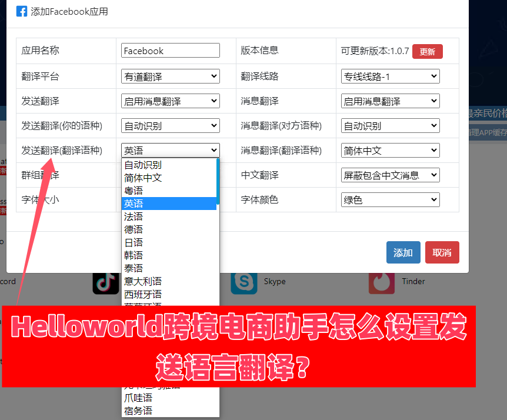Click the blue scrollbar of the language list
This screenshot has height=420, width=507.
click(x=218, y=181)
